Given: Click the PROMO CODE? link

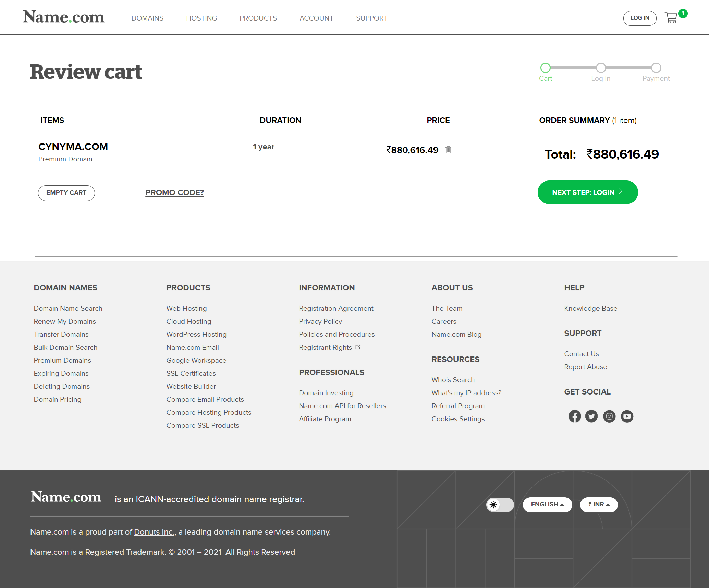Looking at the screenshot, I should [174, 192].
